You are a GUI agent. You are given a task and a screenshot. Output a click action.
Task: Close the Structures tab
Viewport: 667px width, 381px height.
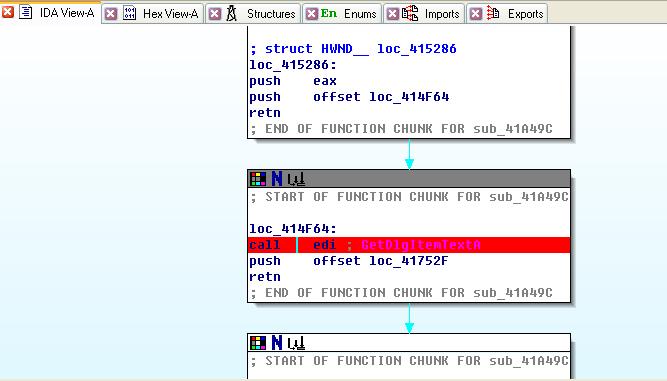215,14
